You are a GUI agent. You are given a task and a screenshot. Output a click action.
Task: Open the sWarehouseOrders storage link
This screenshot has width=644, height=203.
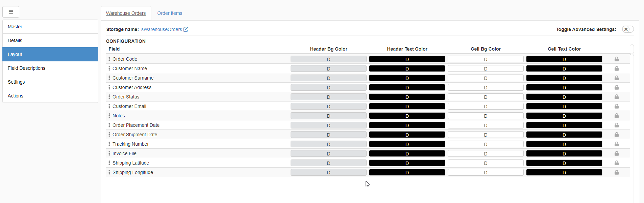coord(162,29)
